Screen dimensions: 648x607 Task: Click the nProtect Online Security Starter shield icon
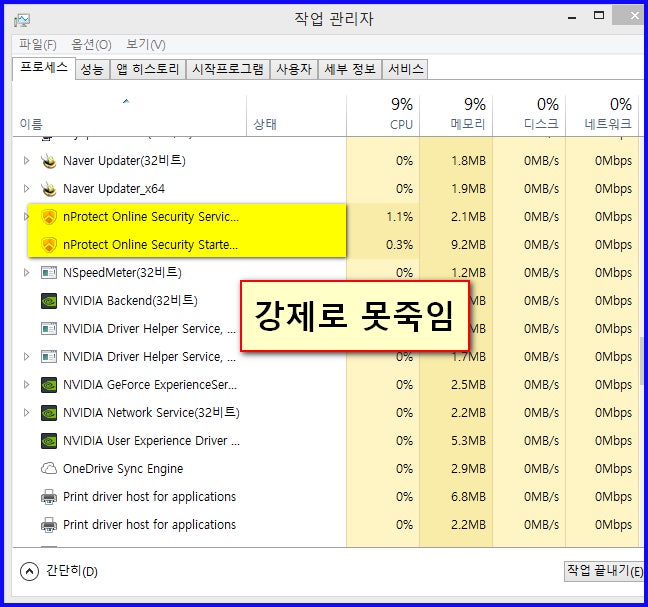click(x=49, y=245)
